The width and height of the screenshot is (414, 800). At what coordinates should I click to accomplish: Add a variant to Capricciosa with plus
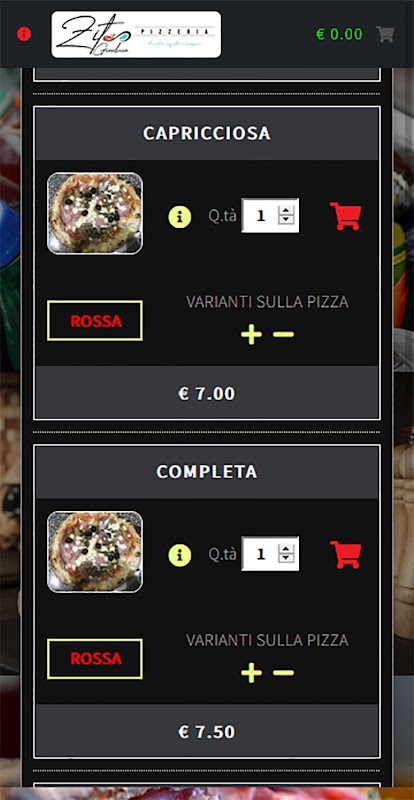pos(251,334)
